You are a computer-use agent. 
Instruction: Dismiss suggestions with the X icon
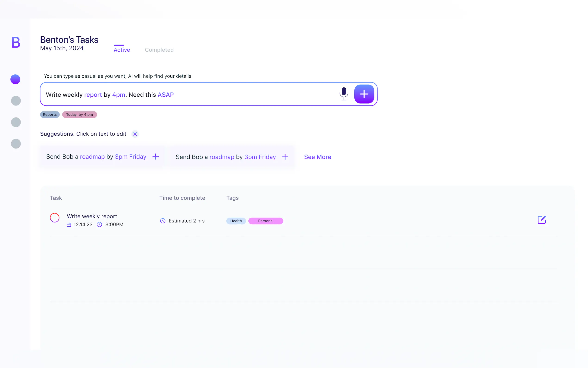pyautogui.click(x=135, y=134)
